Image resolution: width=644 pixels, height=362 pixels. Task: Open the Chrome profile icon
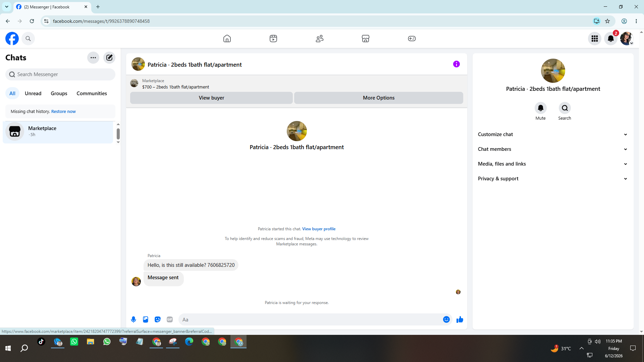click(624, 21)
